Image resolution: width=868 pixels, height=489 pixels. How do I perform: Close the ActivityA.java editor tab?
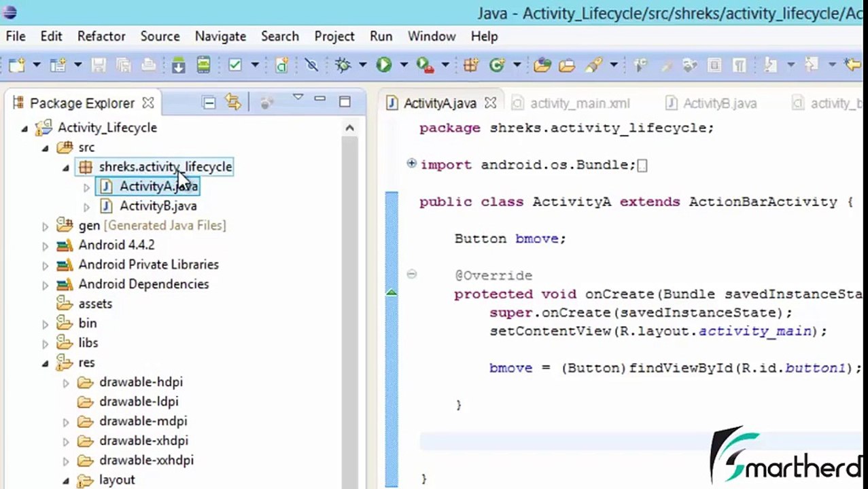tap(490, 103)
